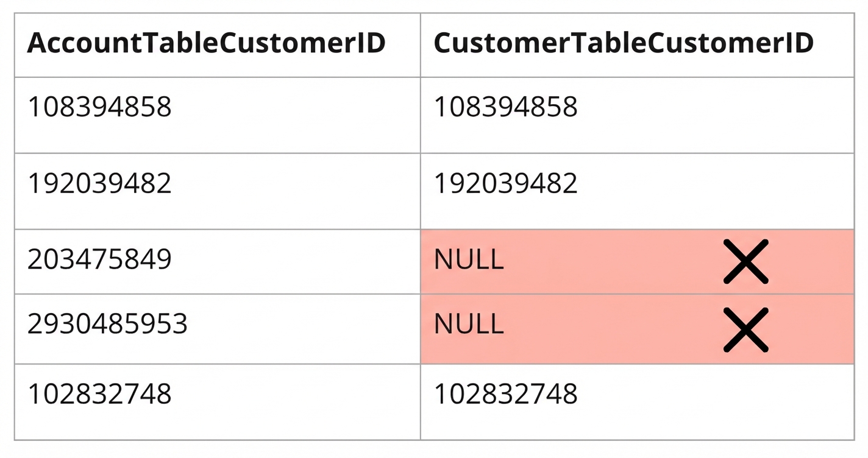Click the column divider between the 192039482 cells

coord(421,191)
